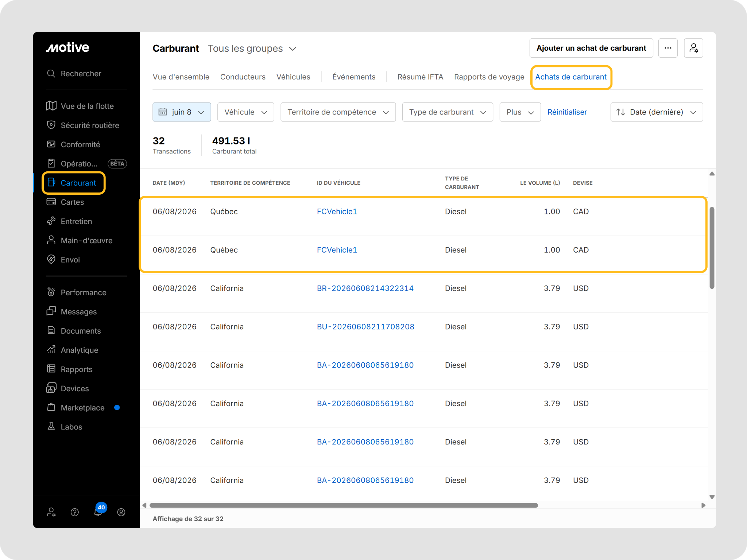Open admin user settings icon in sidebar footer
The width and height of the screenshot is (747, 560).
pos(51,512)
